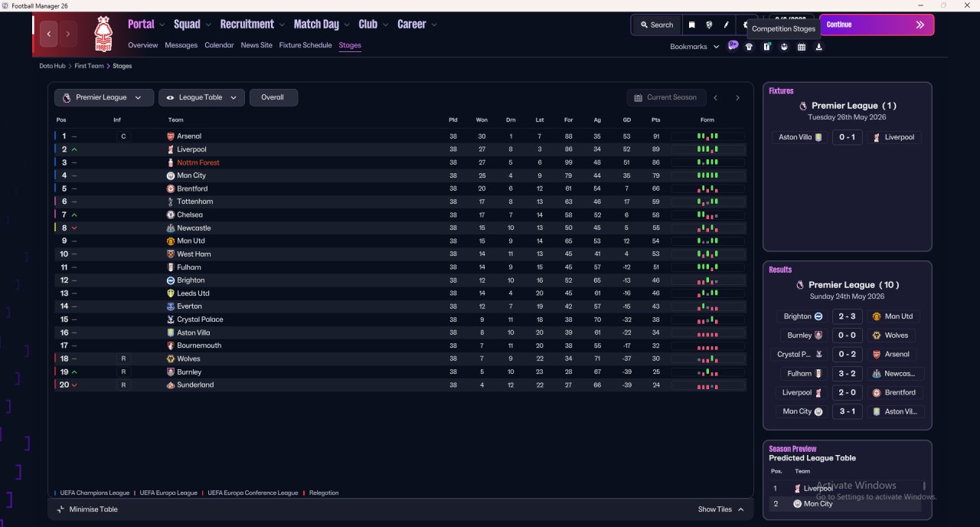Open the League Table view dropdown

point(202,97)
